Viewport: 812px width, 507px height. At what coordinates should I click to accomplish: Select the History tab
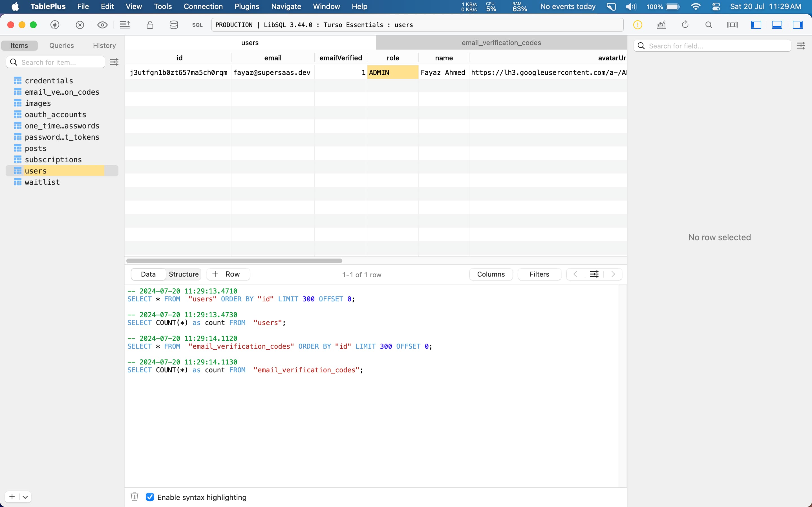click(x=103, y=45)
